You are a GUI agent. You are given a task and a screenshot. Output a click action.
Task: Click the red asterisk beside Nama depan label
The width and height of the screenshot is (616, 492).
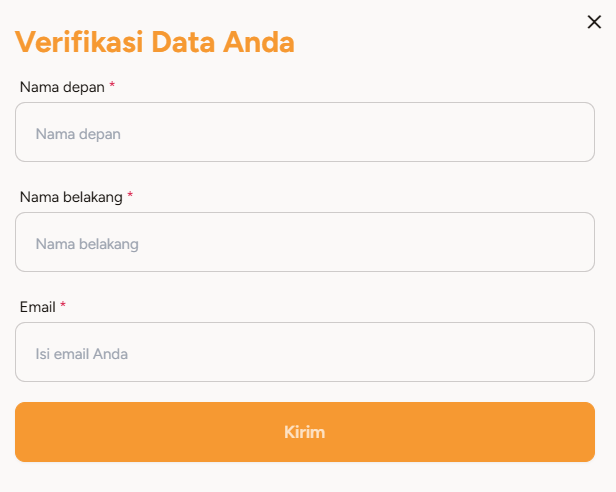[x=112, y=86]
